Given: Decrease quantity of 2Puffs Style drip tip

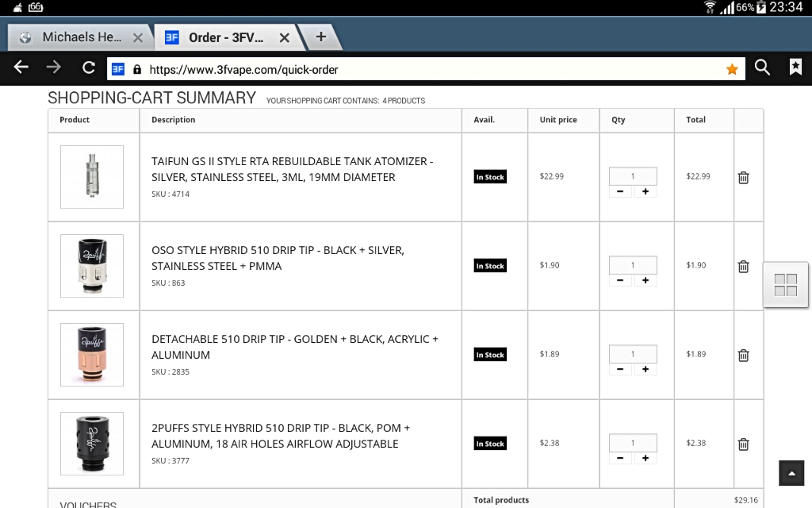Looking at the screenshot, I should [x=620, y=458].
